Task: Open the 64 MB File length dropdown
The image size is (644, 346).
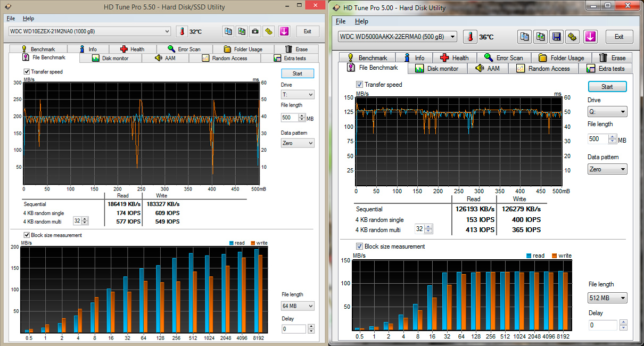Action: tap(298, 306)
